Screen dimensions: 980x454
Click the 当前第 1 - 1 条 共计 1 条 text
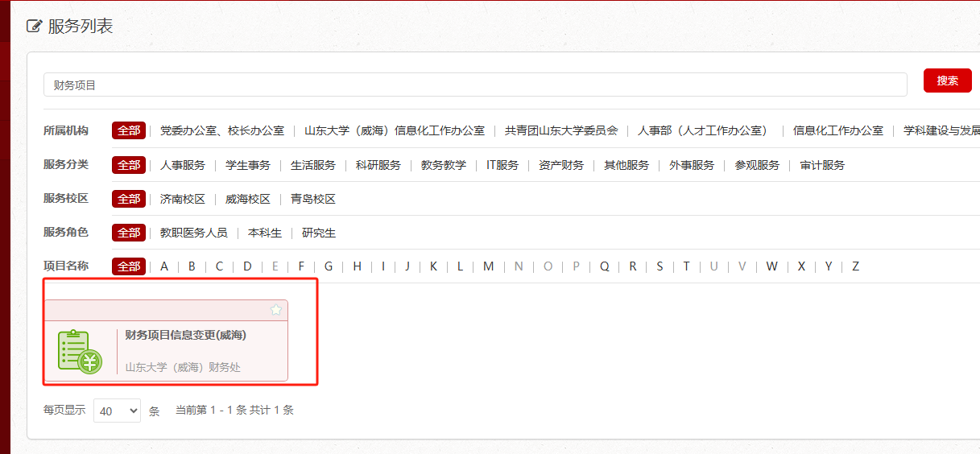[234, 411]
